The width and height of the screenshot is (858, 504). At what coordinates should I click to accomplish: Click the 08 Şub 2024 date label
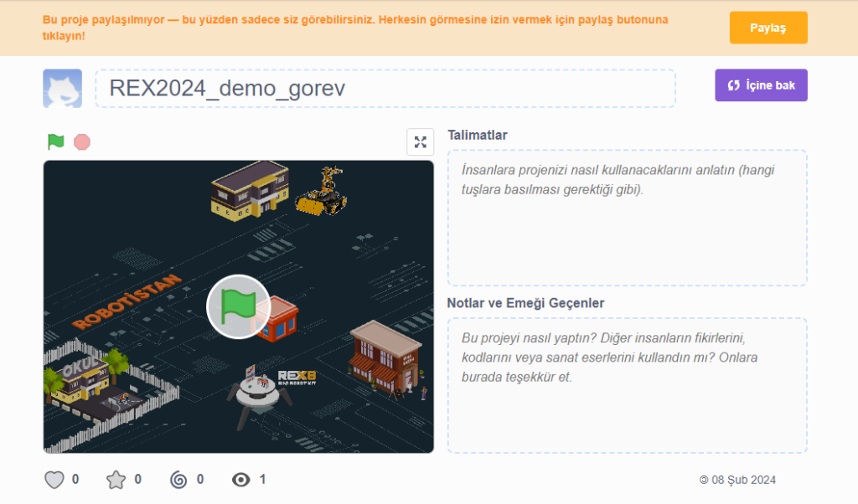(737, 480)
